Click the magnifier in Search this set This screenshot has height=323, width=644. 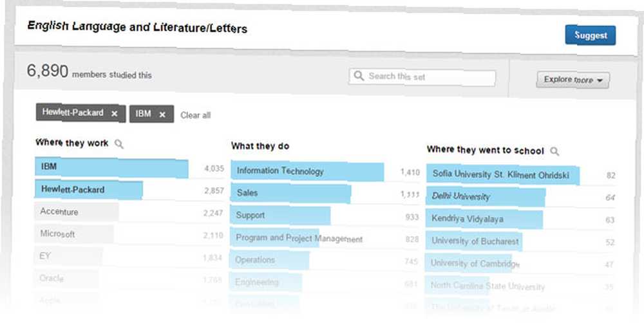(x=359, y=76)
